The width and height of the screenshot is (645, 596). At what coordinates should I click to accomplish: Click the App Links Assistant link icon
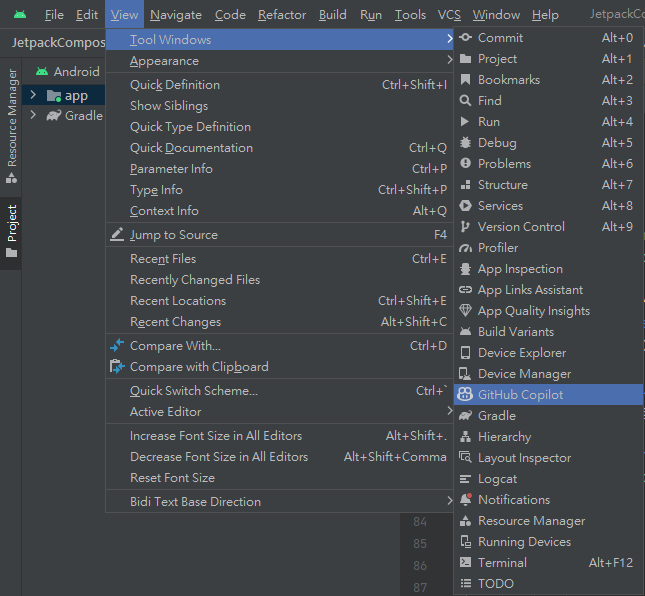465,290
